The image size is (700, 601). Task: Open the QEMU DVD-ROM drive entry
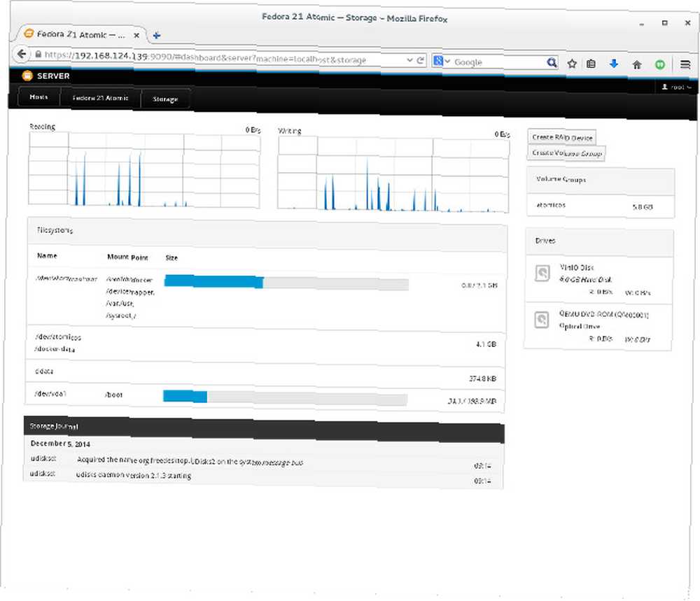[598, 327]
